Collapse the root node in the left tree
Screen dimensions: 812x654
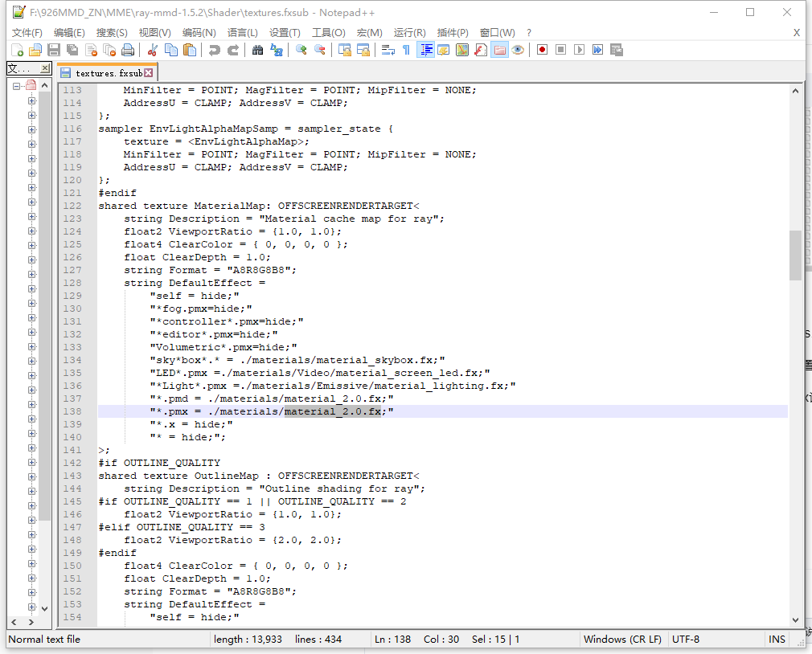17,87
